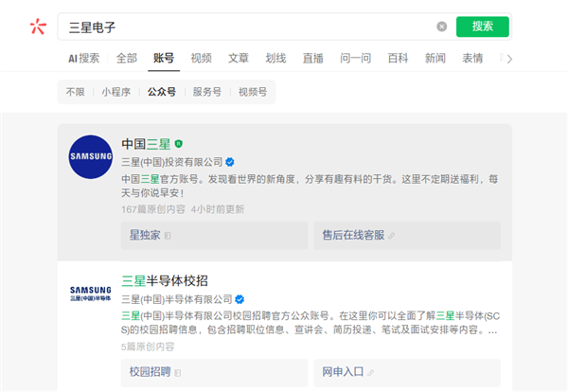Click the 5篇原创内容 text
Image resolution: width=568 pixels, height=392 pixels.
point(148,347)
